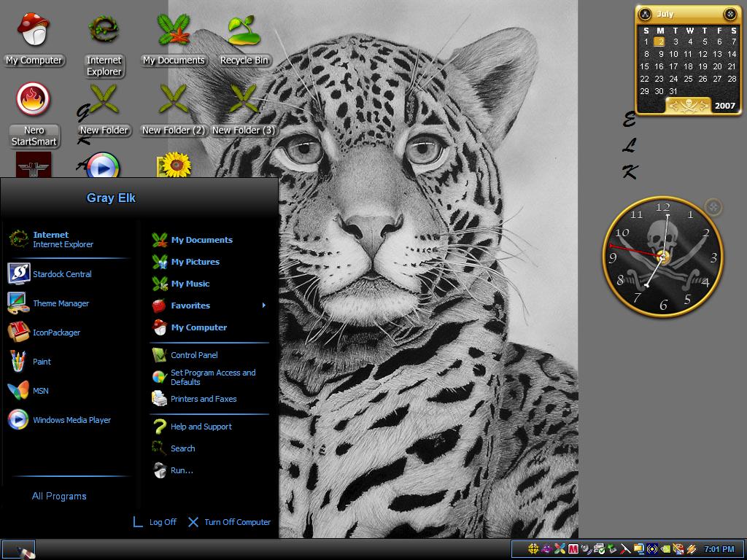Click Turn Off Computer button
Screen dimensions: 747x560
point(229,522)
